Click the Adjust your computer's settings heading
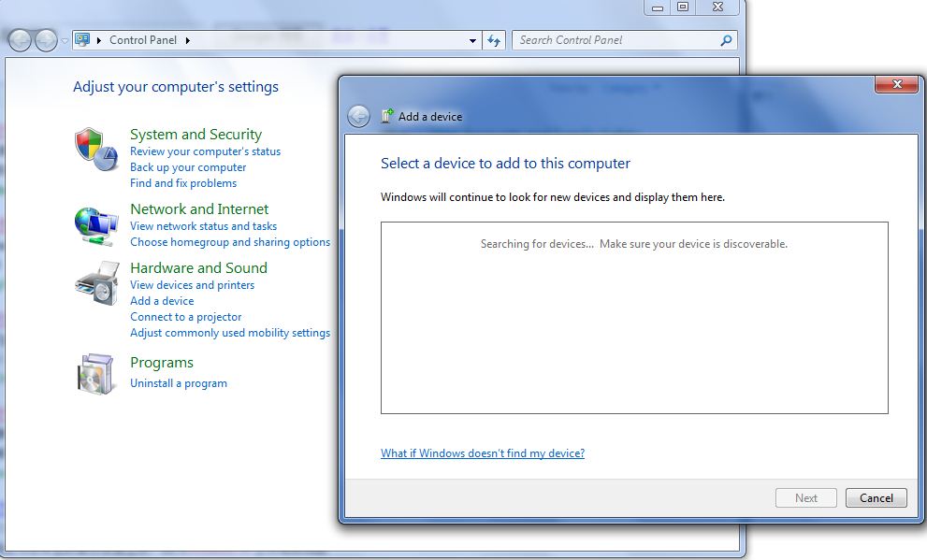 pos(176,87)
